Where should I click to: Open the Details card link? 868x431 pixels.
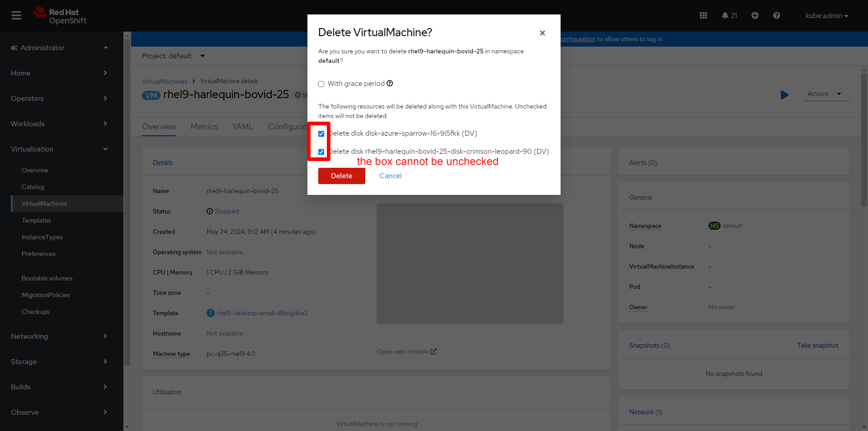163,163
